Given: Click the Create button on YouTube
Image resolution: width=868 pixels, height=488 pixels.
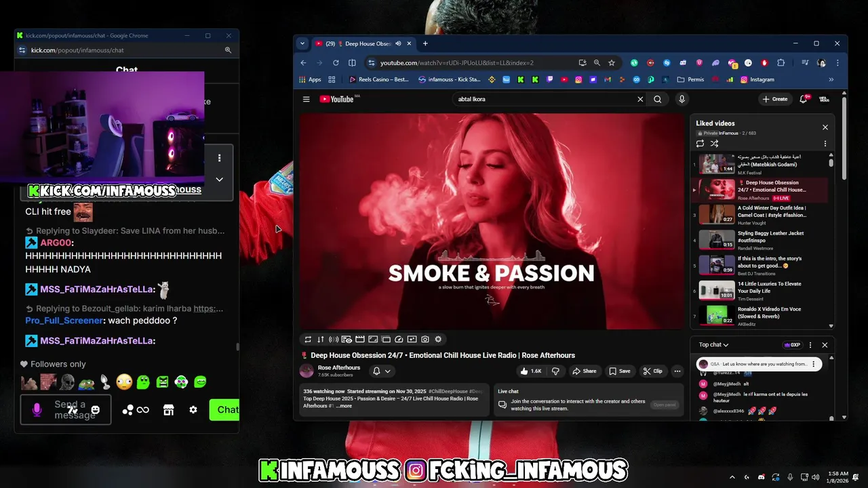Looking at the screenshot, I should pos(775,99).
